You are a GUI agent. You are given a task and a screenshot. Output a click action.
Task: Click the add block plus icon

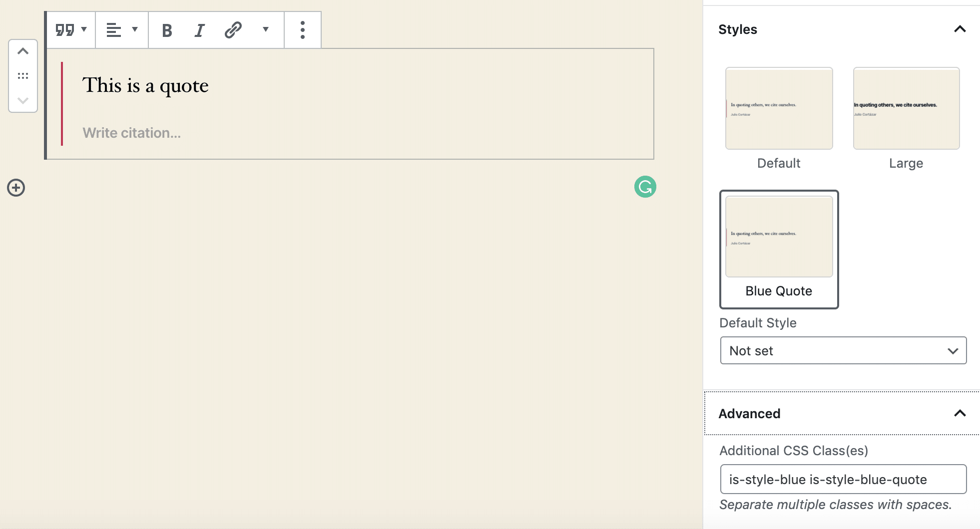(x=16, y=188)
